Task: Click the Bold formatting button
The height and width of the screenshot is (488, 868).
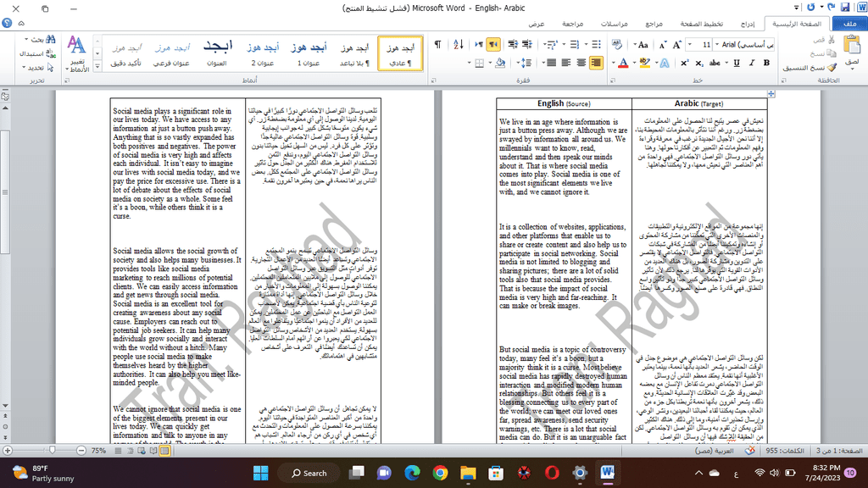Action: (766, 63)
